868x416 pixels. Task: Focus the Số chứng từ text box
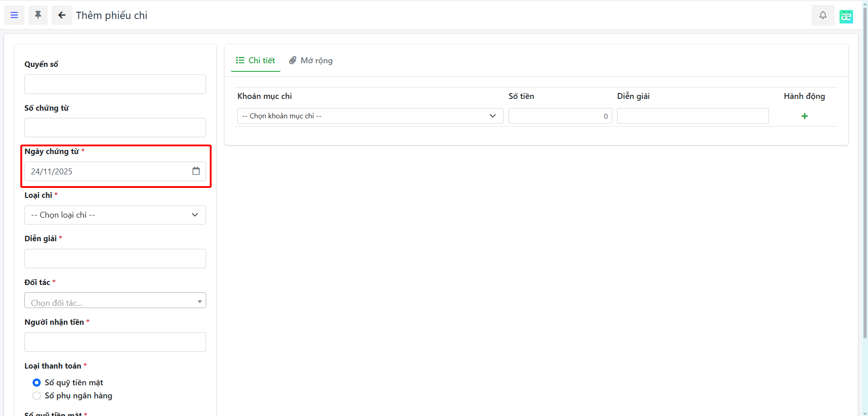(115, 128)
